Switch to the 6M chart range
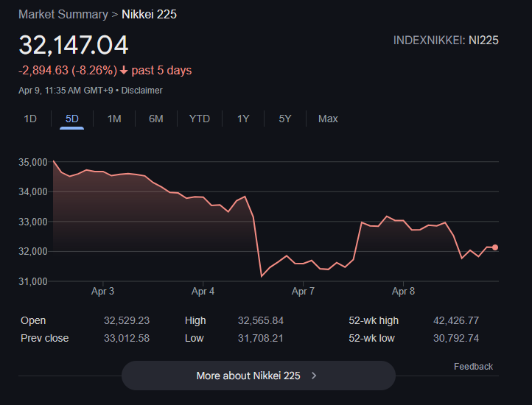Image resolution: width=532 pixels, height=405 pixels. coord(156,119)
